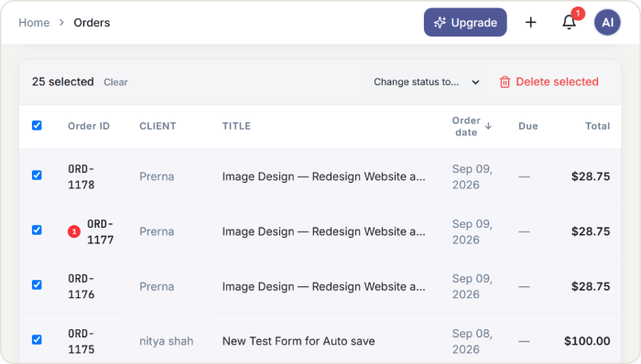Open order ORD-1177
Image resolution: width=641 pixels, height=364 pixels.
[100, 231]
